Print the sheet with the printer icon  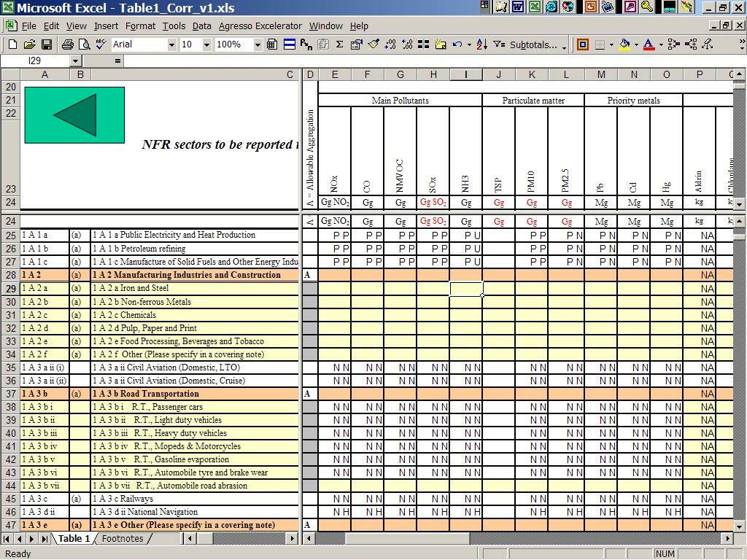tap(68, 44)
